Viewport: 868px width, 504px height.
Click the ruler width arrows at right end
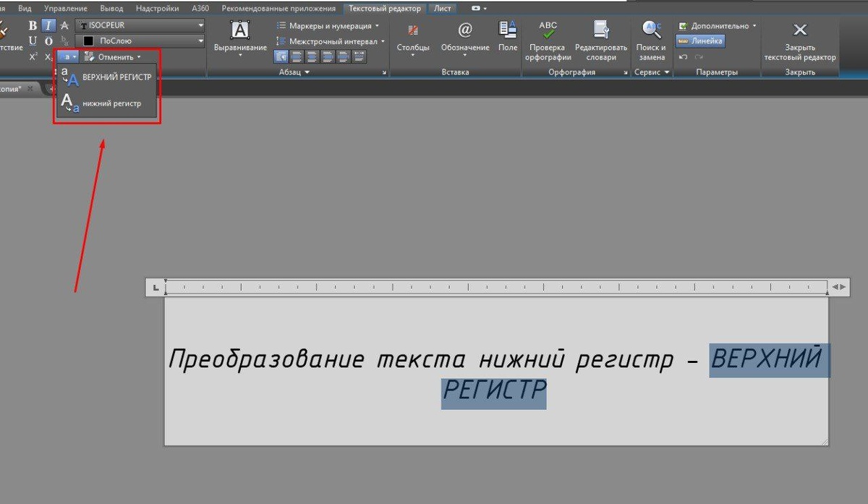pos(838,286)
